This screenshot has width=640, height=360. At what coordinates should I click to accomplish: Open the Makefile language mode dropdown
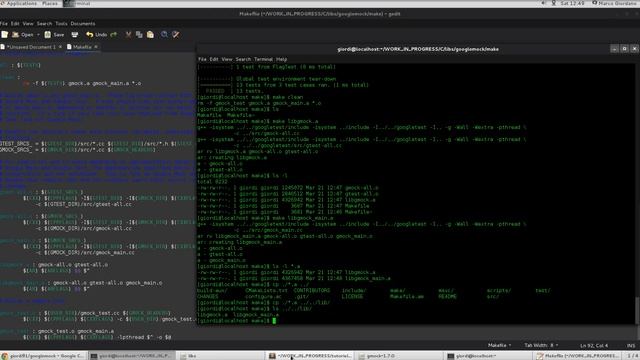[x=500, y=345]
